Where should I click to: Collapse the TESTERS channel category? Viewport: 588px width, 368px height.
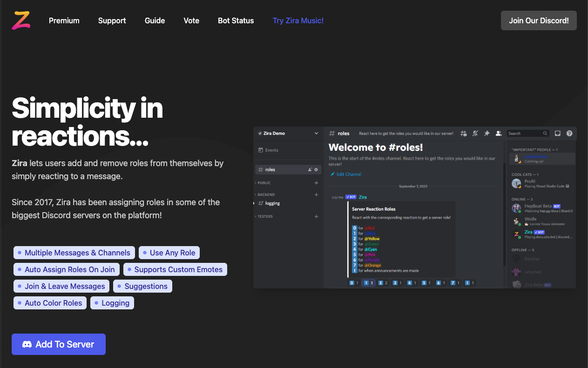[x=265, y=216]
